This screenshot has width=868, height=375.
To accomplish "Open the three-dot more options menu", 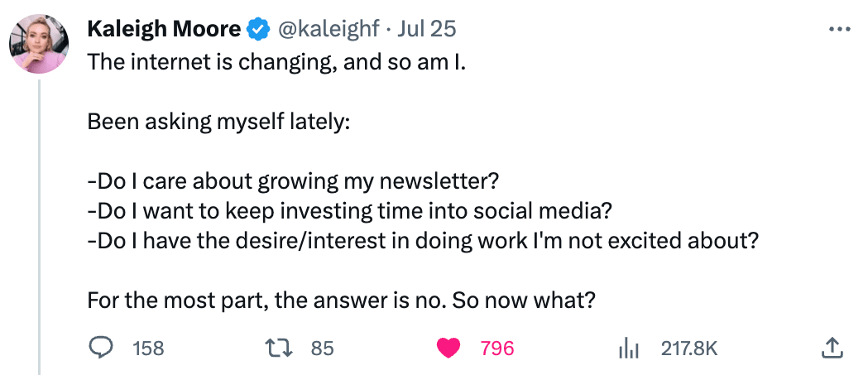I will 839,29.
